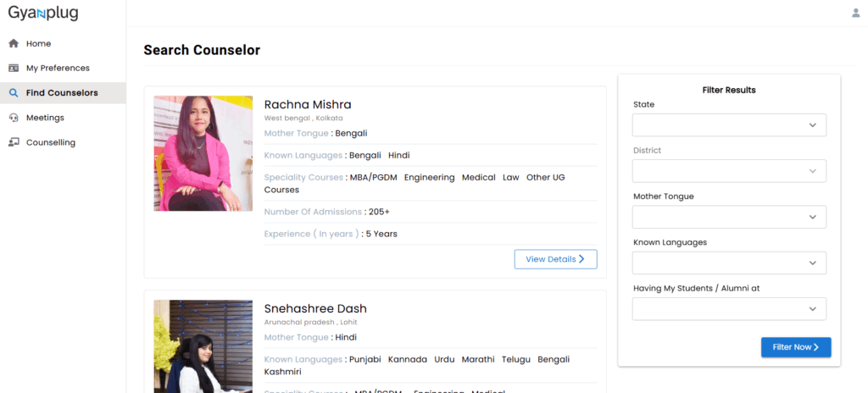Viewport: 868px width, 393px height.
Task: Open the Mother Tongue filter dropdown
Action: coord(729,217)
